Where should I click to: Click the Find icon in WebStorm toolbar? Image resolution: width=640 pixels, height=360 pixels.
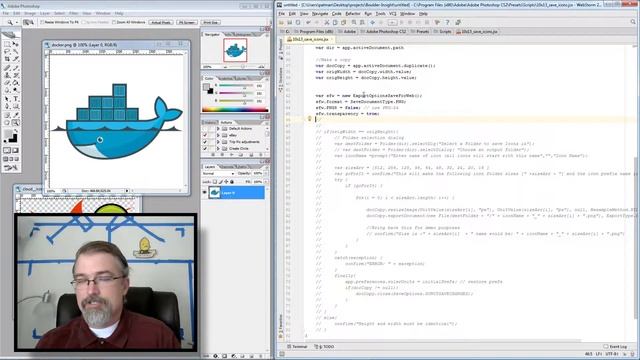point(353,22)
